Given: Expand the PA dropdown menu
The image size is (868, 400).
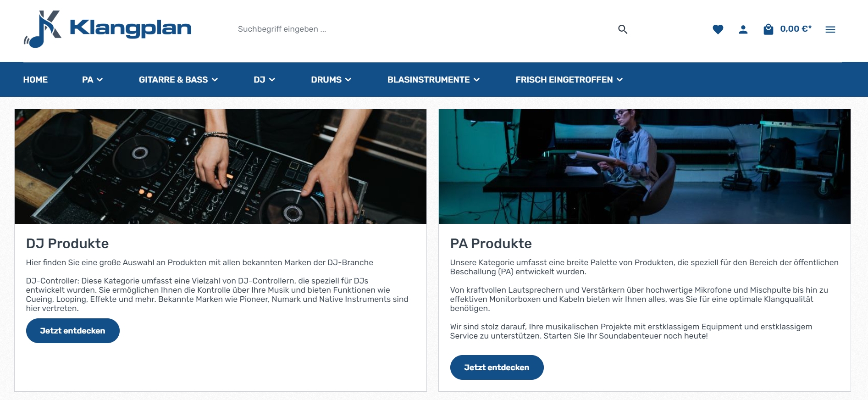Looking at the screenshot, I should click(92, 80).
